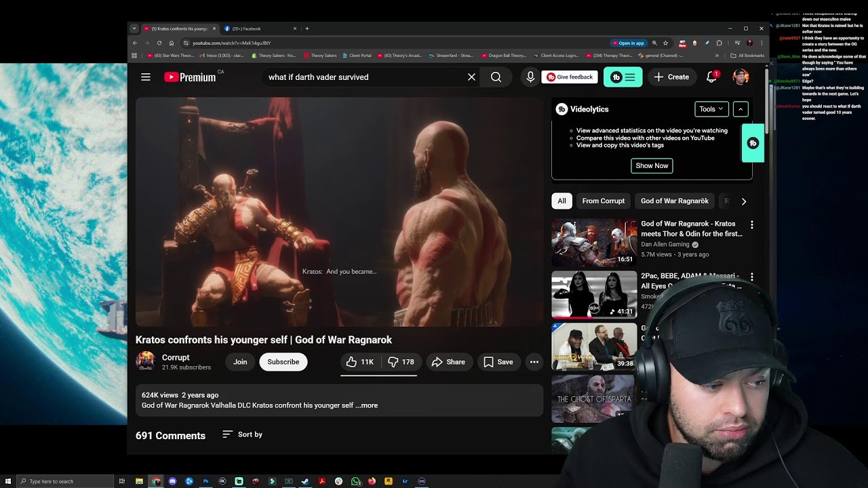Dislike the video with 178 thumbs down
The width and height of the screenshot is (868, 488).
click(401, 362)
